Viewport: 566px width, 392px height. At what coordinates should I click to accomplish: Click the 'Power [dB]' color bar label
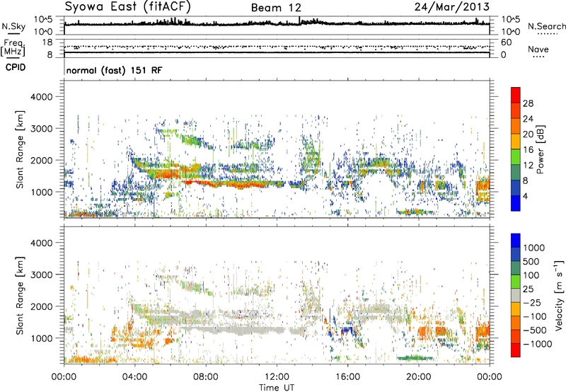pos(540,149)
